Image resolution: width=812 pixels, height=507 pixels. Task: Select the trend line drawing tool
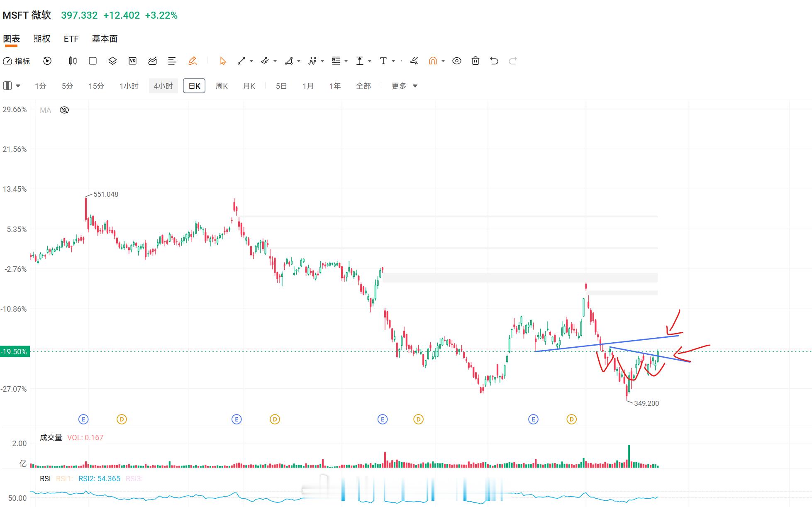point(241,61)
